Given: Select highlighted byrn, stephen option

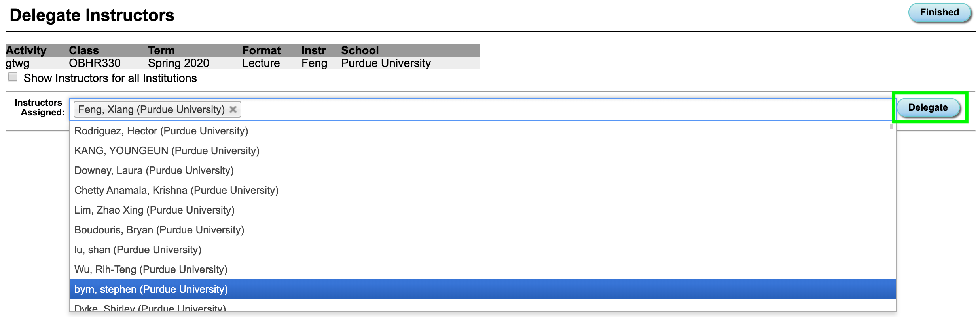Looking at the screenshot, I should (x=151, y=289).
